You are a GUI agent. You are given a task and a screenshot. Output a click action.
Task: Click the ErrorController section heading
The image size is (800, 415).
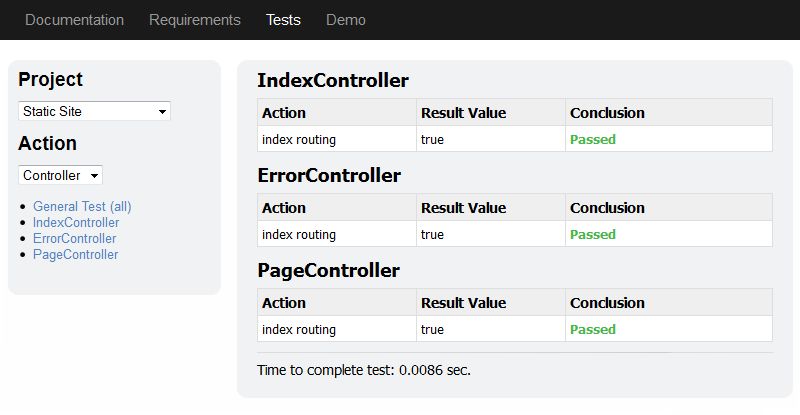(x=329, y=176)
